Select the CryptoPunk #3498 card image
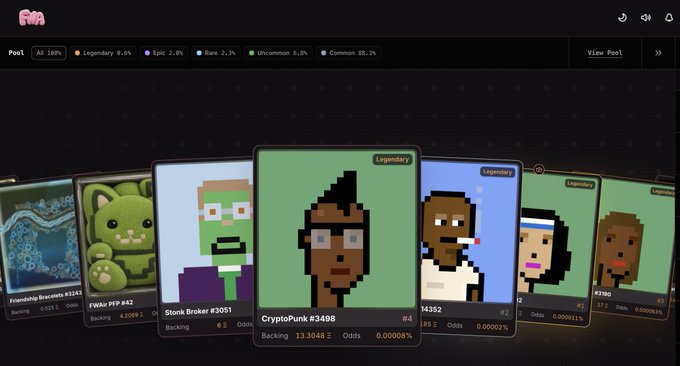Viewport: 680px width, 366px height. 337,229
